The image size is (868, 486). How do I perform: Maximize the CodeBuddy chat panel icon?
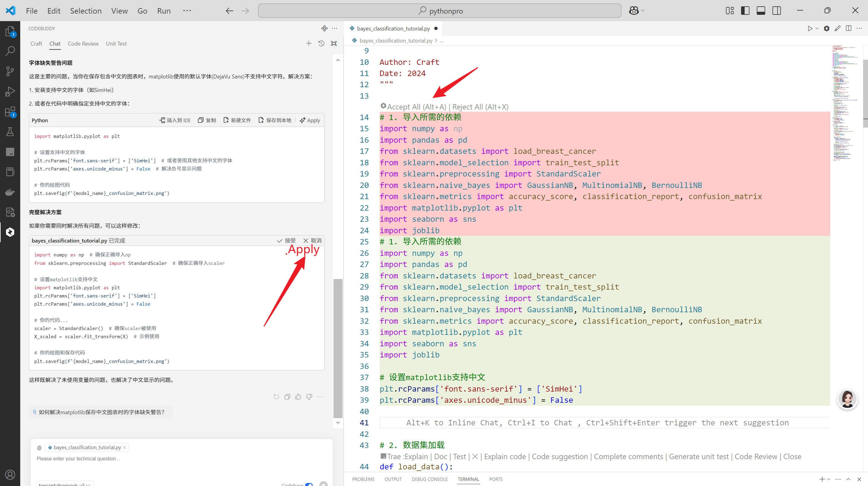[333, 43]
